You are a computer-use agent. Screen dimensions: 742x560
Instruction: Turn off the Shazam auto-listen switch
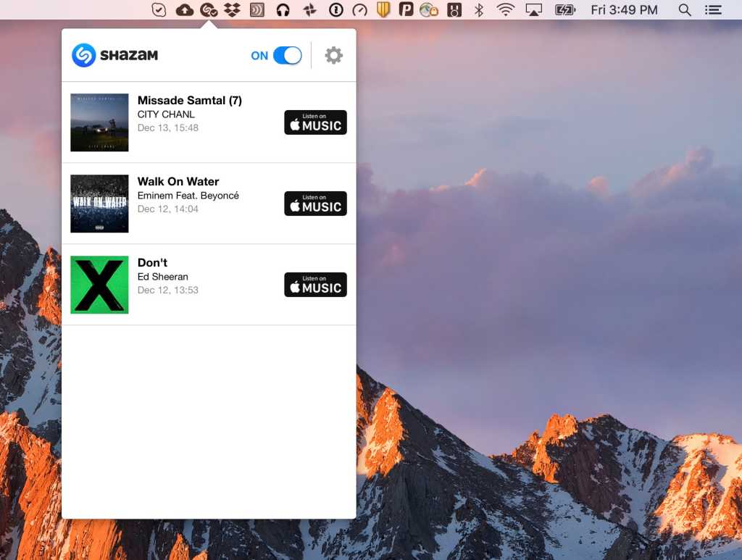point(287,55)
